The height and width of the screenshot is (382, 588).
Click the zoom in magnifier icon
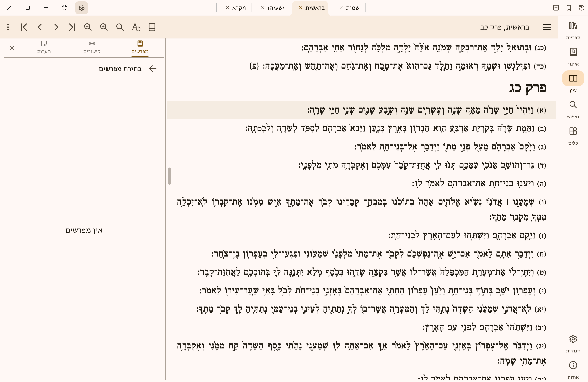(104, 27)
